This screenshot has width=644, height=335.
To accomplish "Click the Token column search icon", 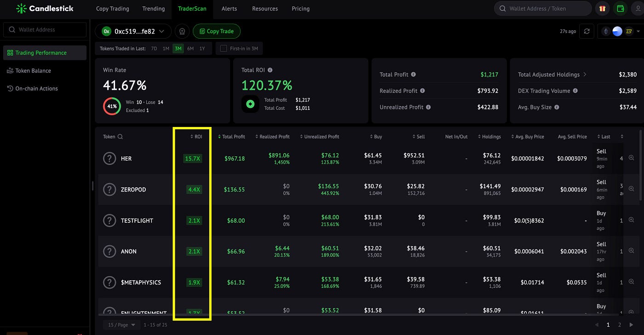I will (x=120, y=137).
